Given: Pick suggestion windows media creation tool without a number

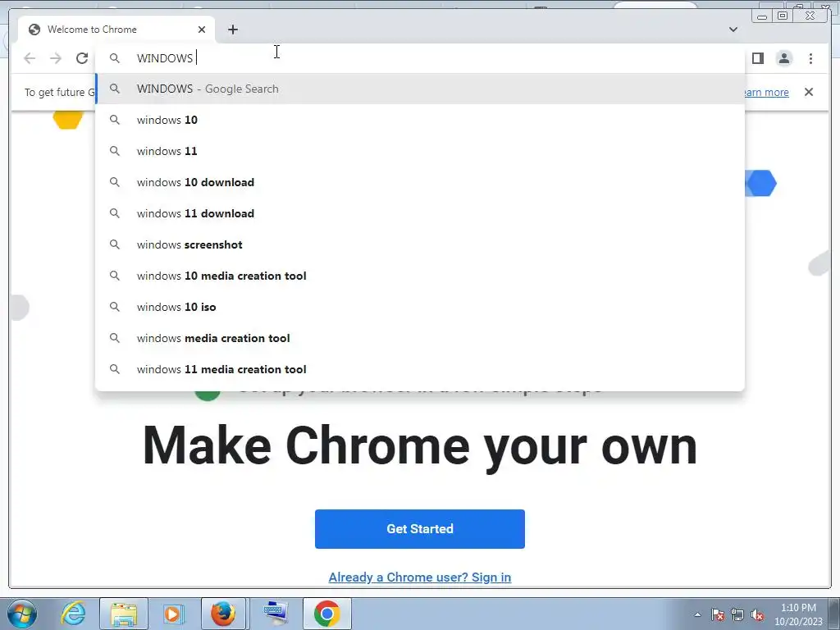Looking at the screenshot, I should click(x=420, y=338).
